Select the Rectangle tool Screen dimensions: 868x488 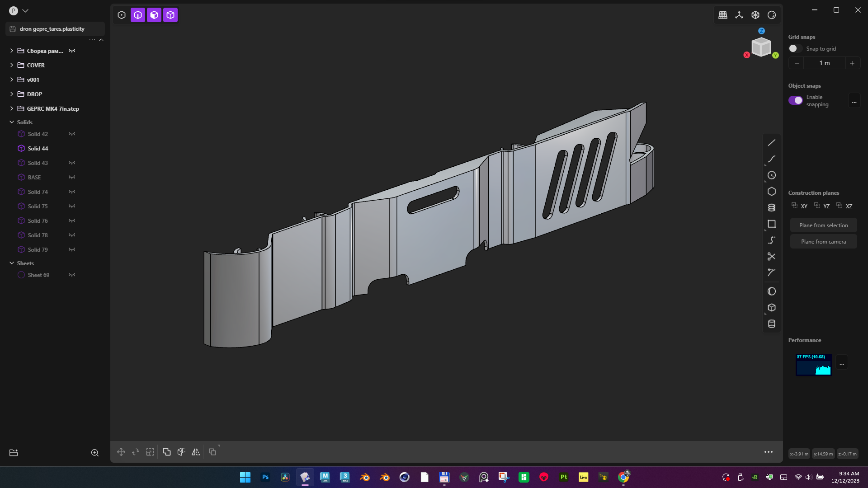pyautogui.click(x=772, y=224)
